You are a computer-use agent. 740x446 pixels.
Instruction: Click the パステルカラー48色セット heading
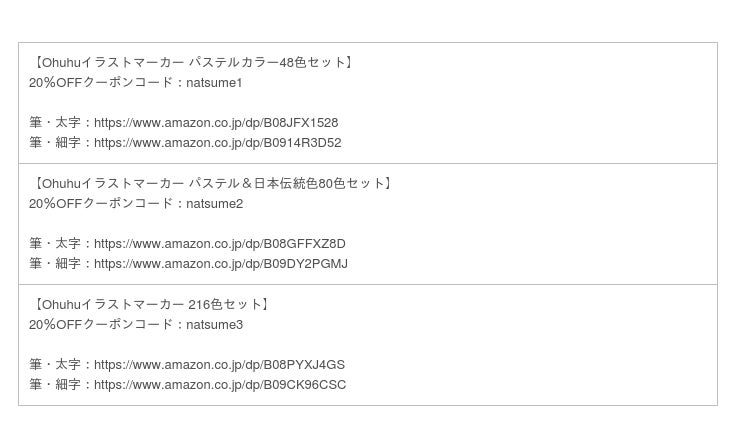coord(193,63)
